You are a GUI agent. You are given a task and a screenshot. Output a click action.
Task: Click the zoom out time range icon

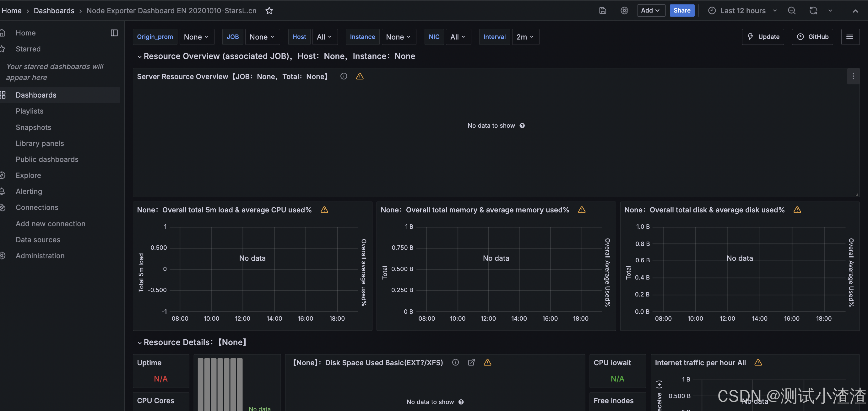pyautogui.click(x=791, y=11)
